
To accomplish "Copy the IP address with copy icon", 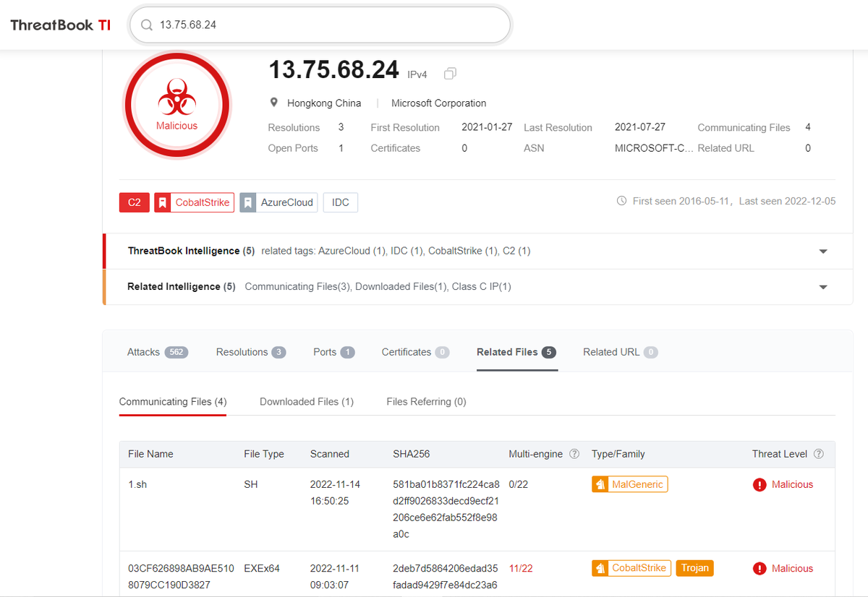I will click(450, 74).
